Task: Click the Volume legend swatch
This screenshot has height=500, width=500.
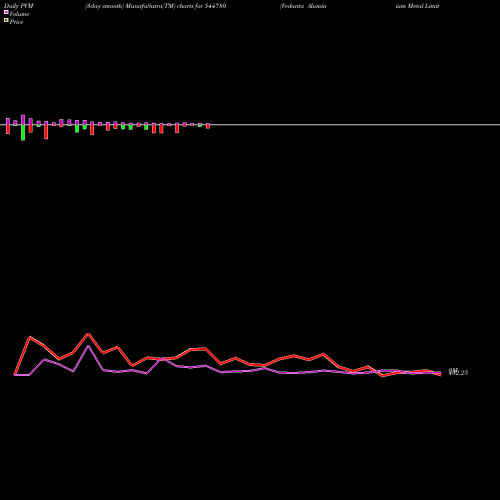Action: (6, 12)
